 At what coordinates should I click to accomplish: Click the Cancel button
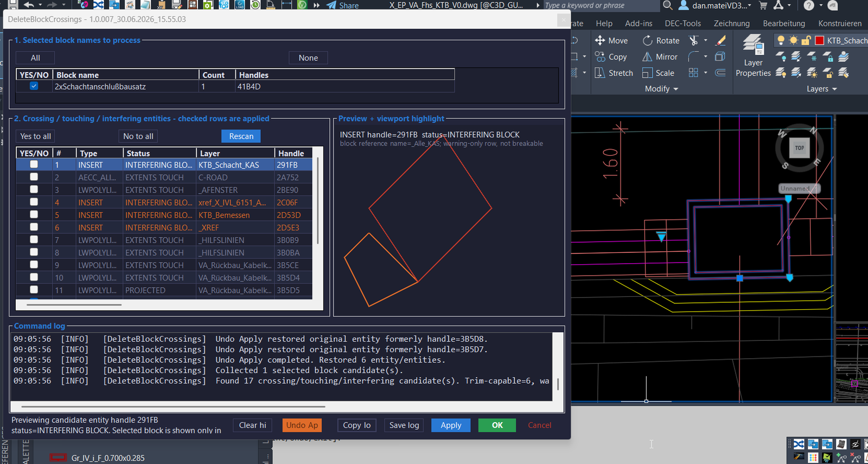pos(539,425)
